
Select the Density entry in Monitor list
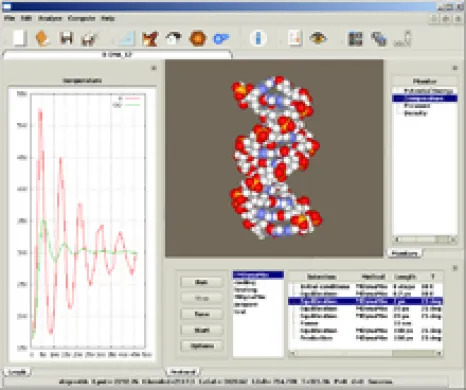(x=415, y=113)
